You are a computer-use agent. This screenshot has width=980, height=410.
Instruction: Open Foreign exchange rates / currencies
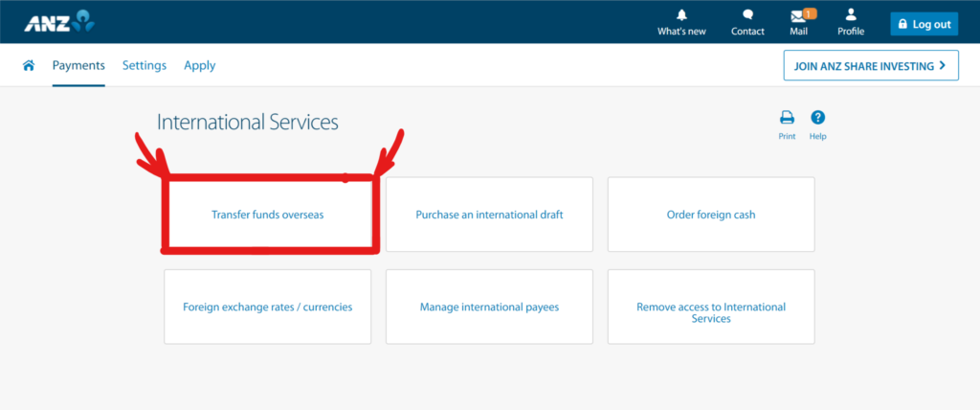point(268,307)
